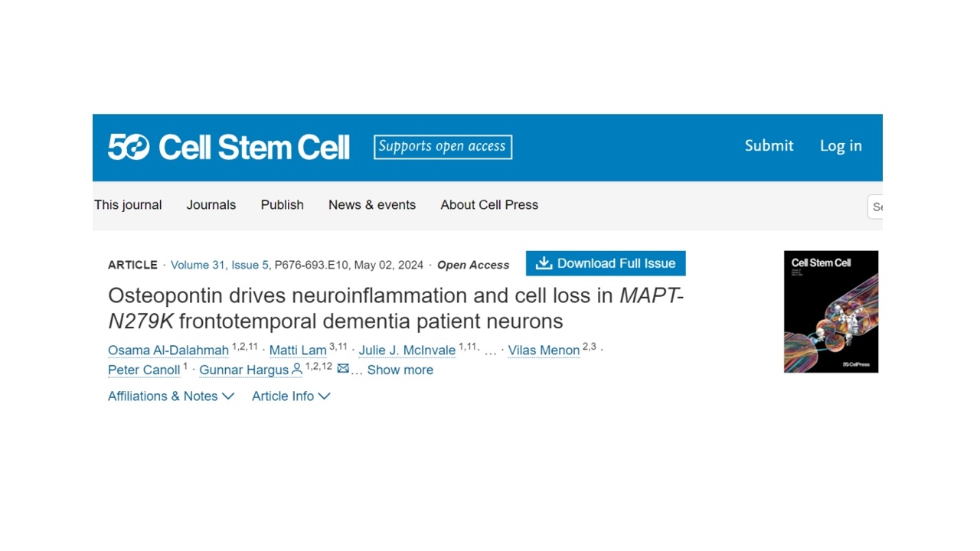Click author Osama Al-Dalahmah

(168, 350)
